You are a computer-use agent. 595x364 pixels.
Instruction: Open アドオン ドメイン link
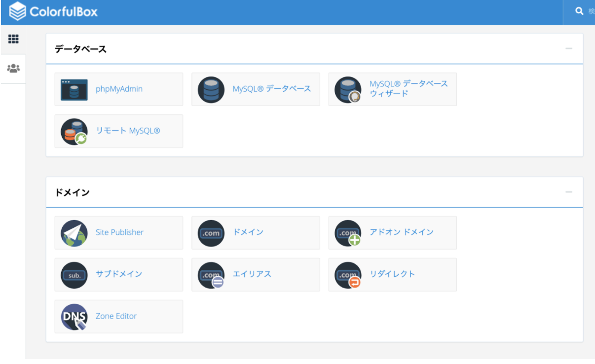[402, 232]
